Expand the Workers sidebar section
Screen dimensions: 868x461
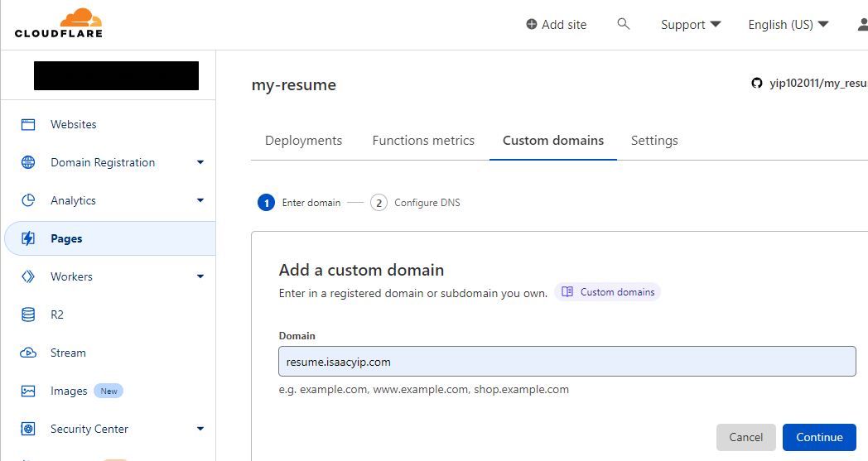pos(200,276)
